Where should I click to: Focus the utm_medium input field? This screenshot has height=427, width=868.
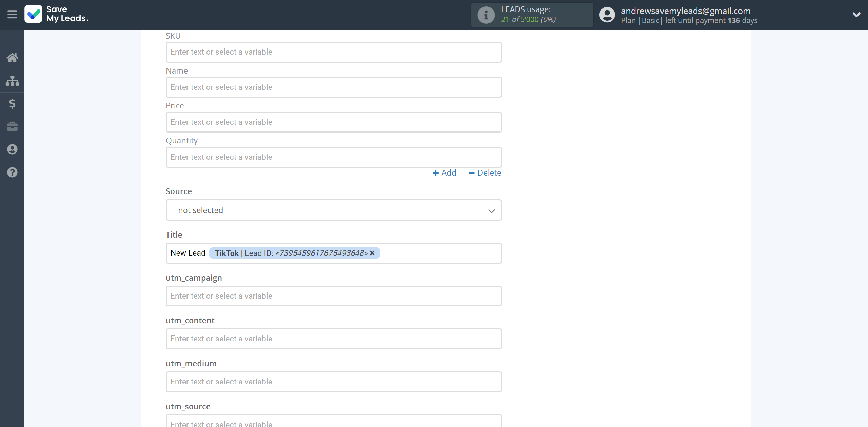(334, 382)
